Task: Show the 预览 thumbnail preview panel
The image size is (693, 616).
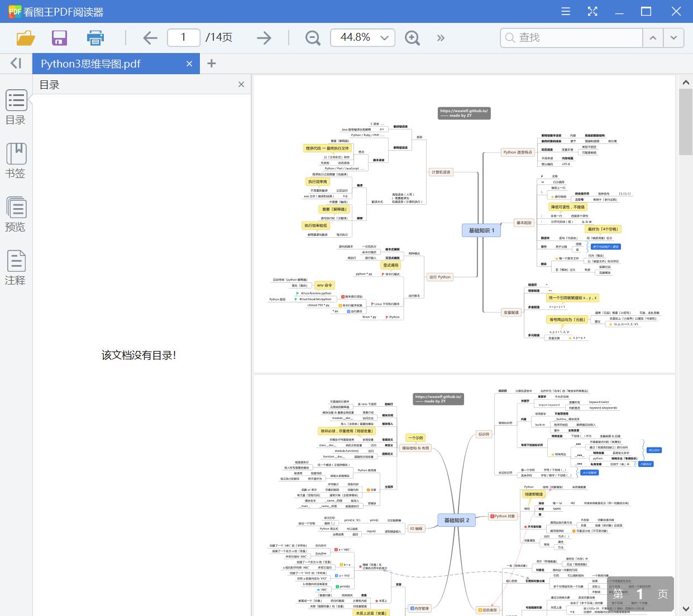Action: (x=16, y=214)
